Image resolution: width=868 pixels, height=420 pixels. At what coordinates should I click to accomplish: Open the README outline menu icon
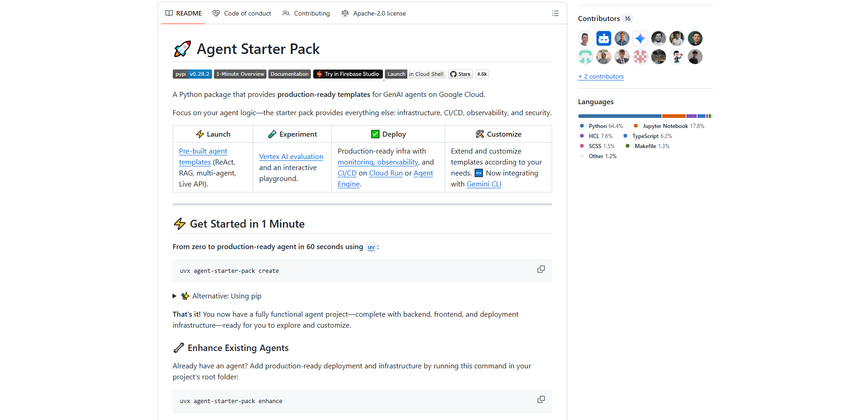pyautogui.click(x=555, y=14)
